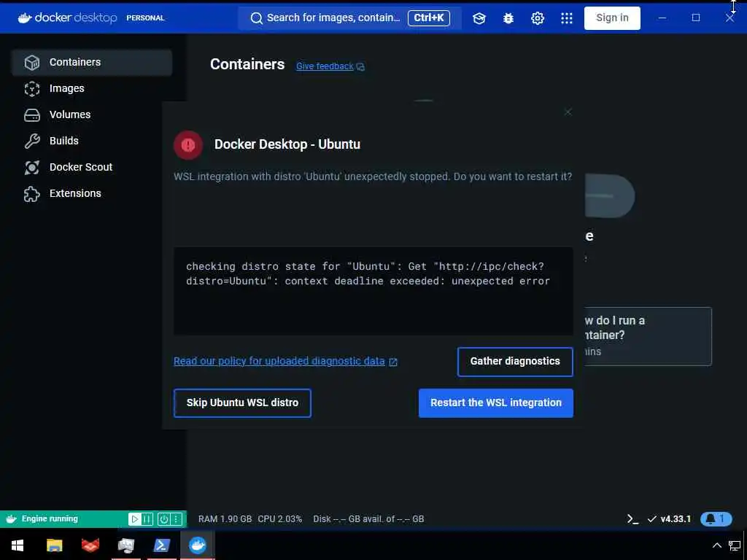The image size is (747, 560).
Task: Click the error message text box
Action: pos(373,290)
